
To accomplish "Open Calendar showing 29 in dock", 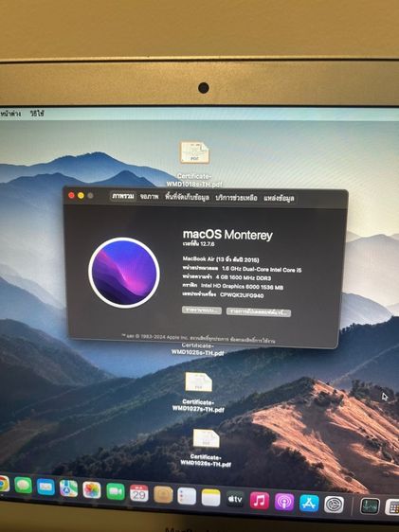I will pyautogui.click(x=139, y=493).
